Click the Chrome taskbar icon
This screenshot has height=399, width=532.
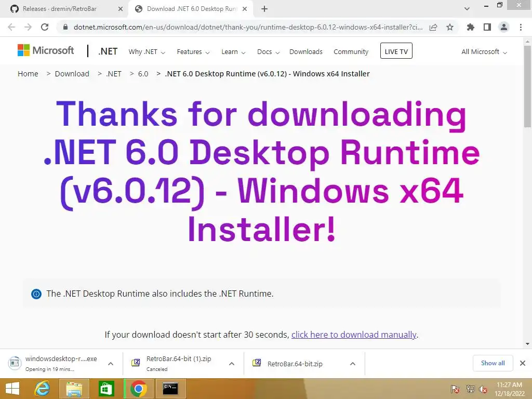click(x=138, y=389)
